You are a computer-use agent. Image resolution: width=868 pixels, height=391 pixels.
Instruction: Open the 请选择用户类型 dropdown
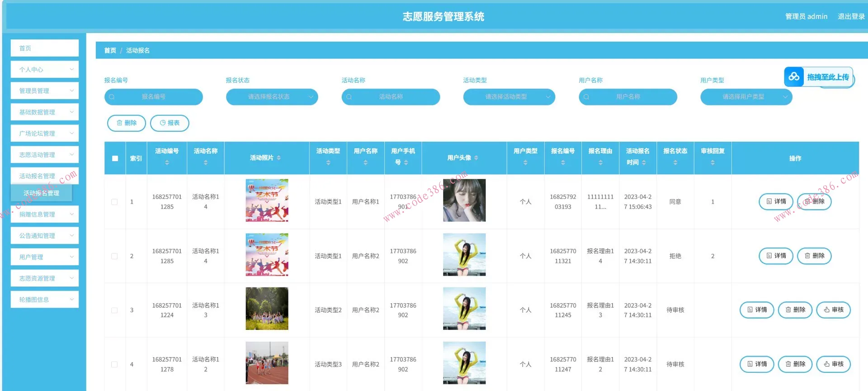tap(746, 97)
